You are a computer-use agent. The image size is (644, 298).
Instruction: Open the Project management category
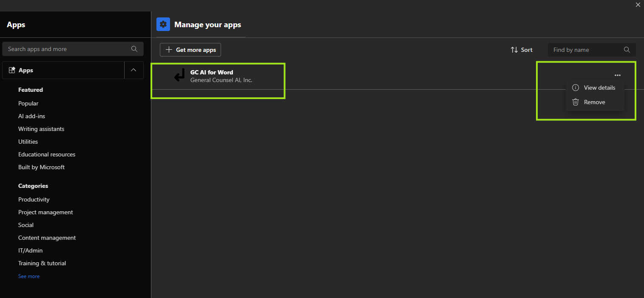45,212
